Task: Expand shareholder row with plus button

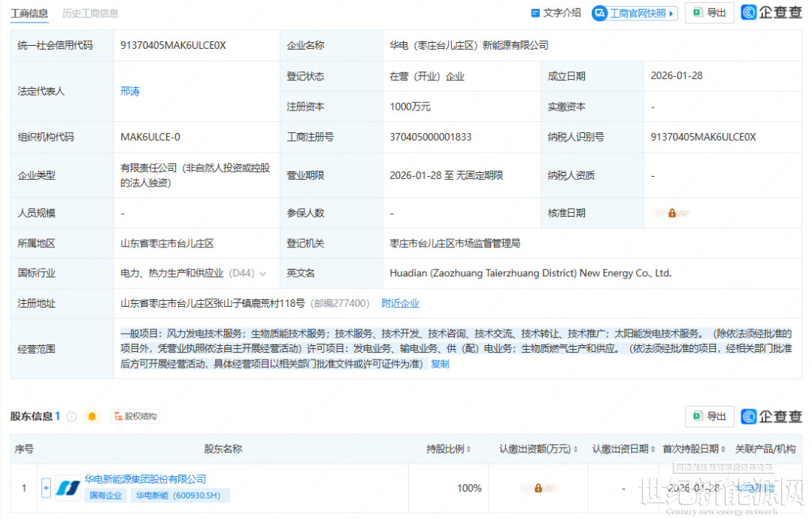Action: (x=46, y=488)
